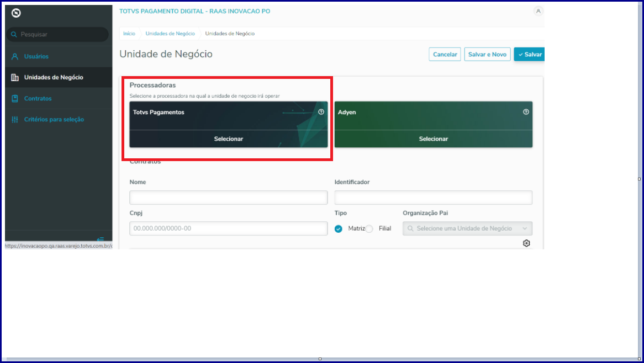Click the Identificador input field
Image resolution: width=644 pixels, height=363 pixels.
point(434,197)
